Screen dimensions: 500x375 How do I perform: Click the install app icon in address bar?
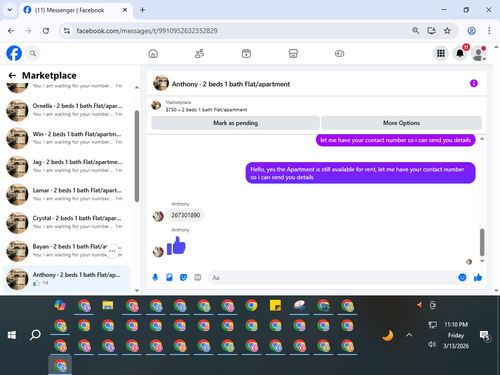432,31
